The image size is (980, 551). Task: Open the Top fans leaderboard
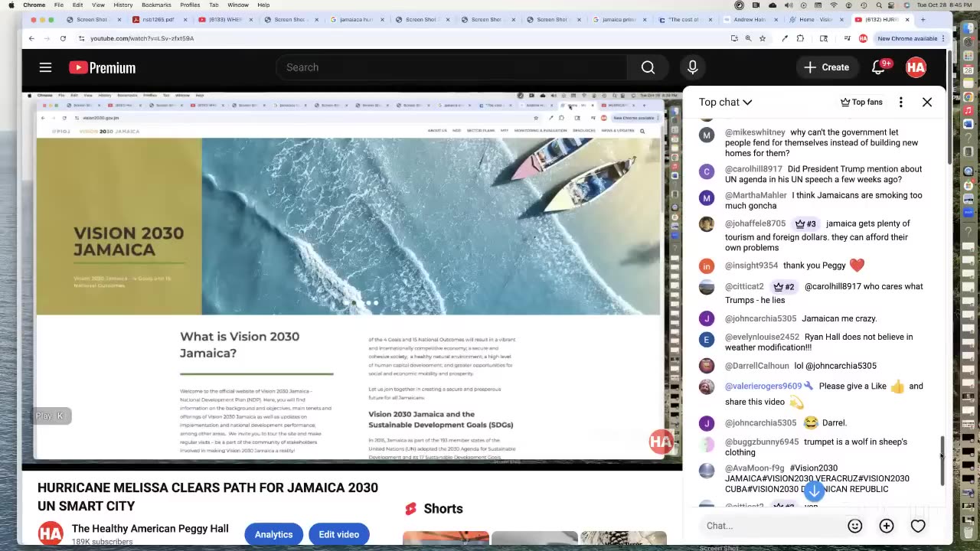coord(861,102)
